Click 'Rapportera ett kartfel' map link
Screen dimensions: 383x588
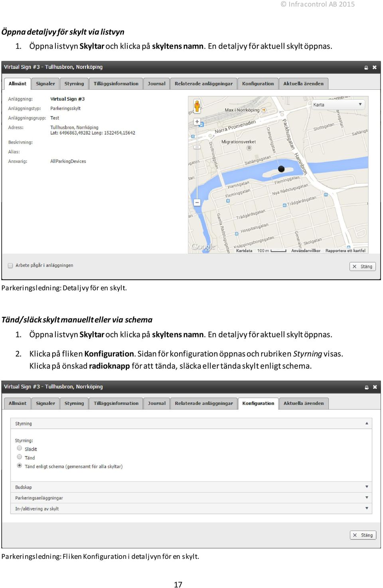coord(345,251)
